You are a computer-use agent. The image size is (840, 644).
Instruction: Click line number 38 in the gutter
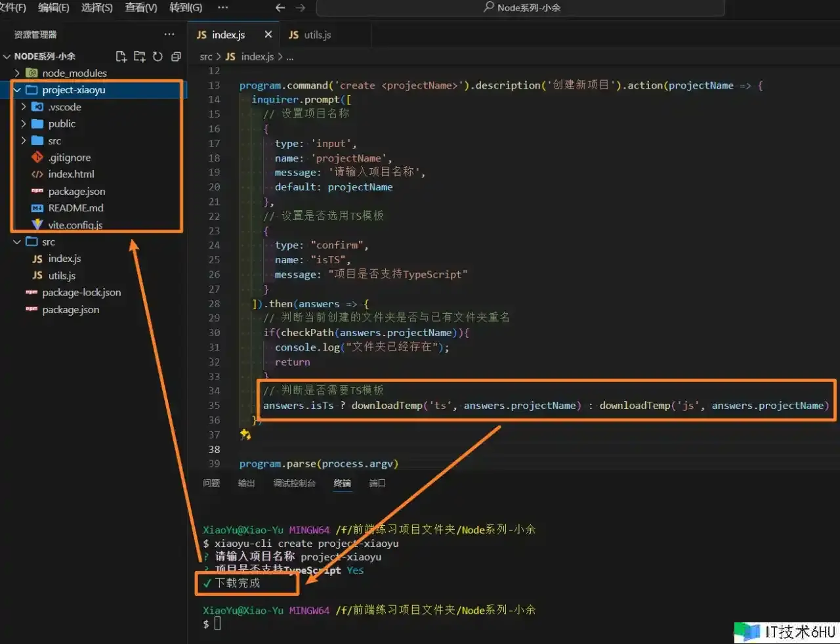click(214, 449)
